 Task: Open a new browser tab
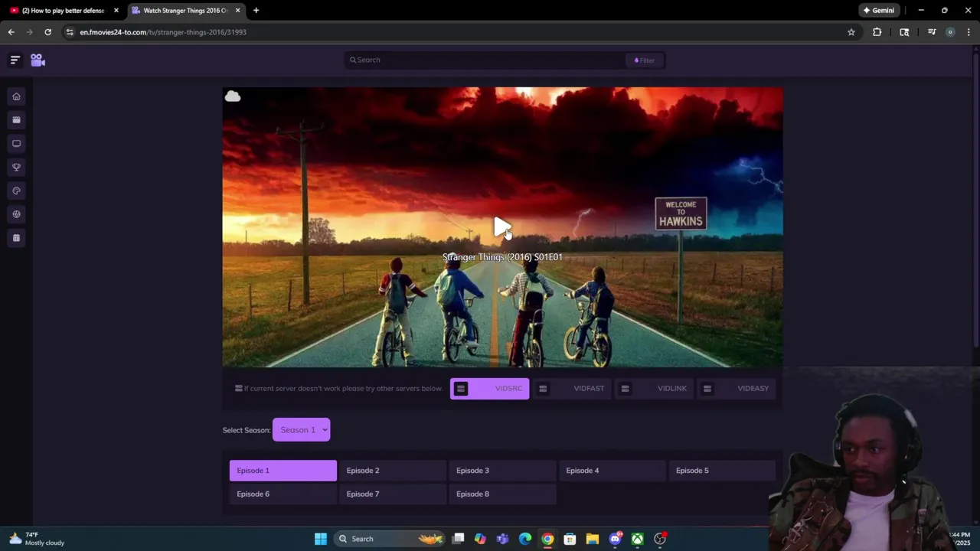pyautogui.click(x=256, y=11)
